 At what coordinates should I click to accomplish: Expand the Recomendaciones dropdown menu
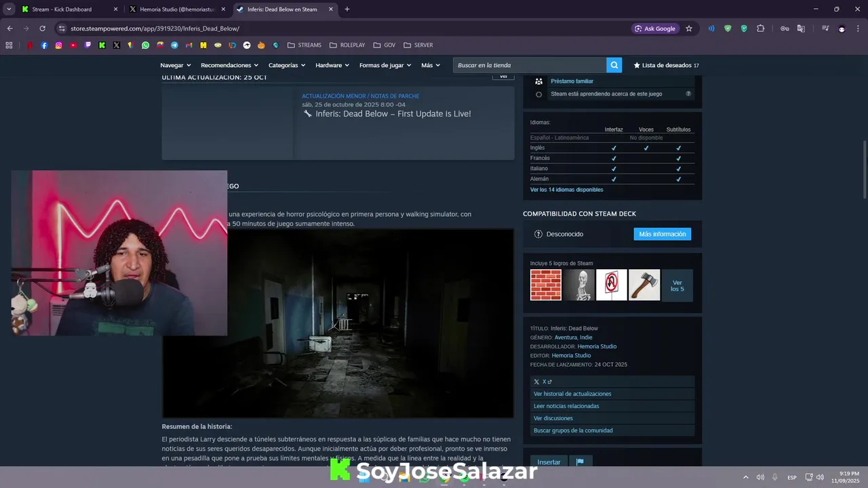click(230, 65)
